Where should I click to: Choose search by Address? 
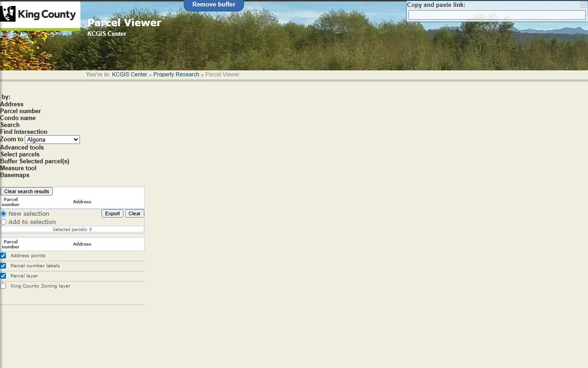(12, 104)
